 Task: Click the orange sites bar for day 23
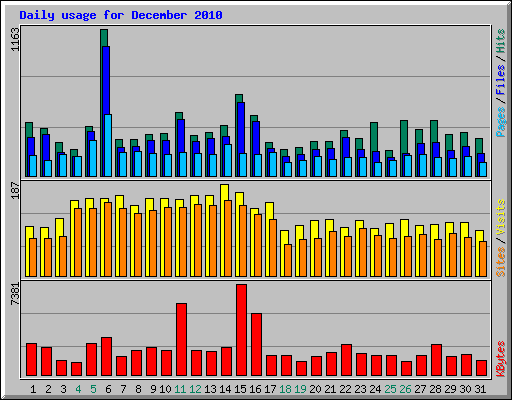pos(363,252)
